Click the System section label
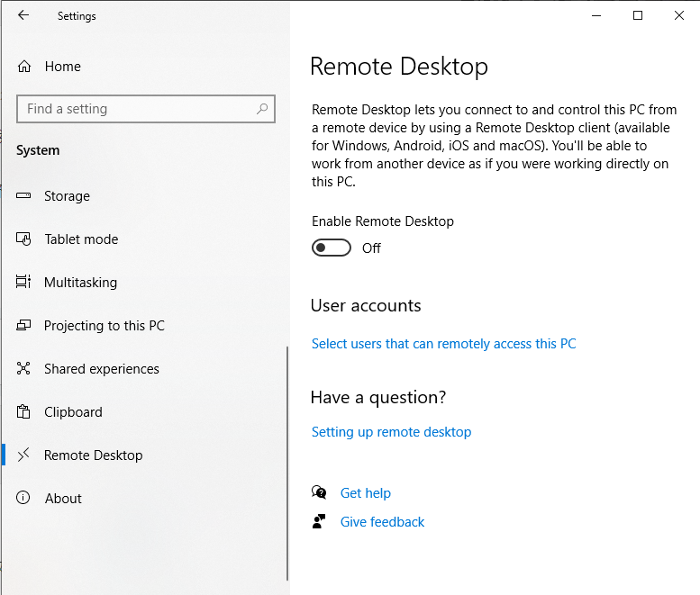 [38, 150]
